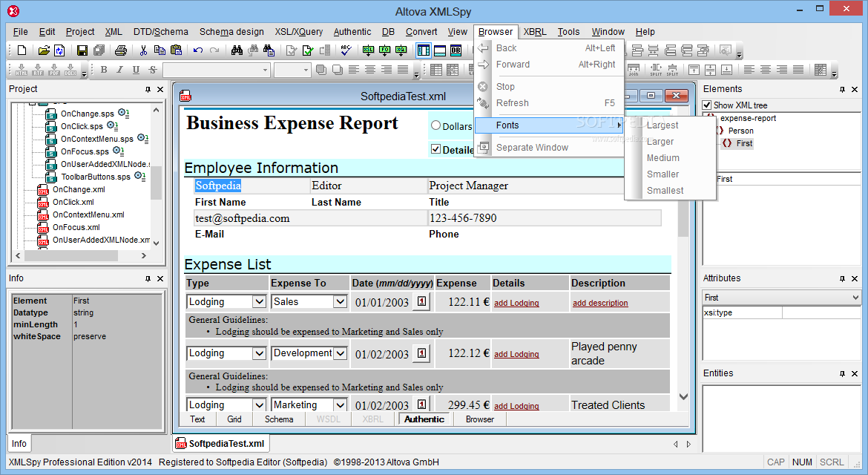Click the test@softpedia.com email field
Screen dimensions: 868x475
point(311,218)
